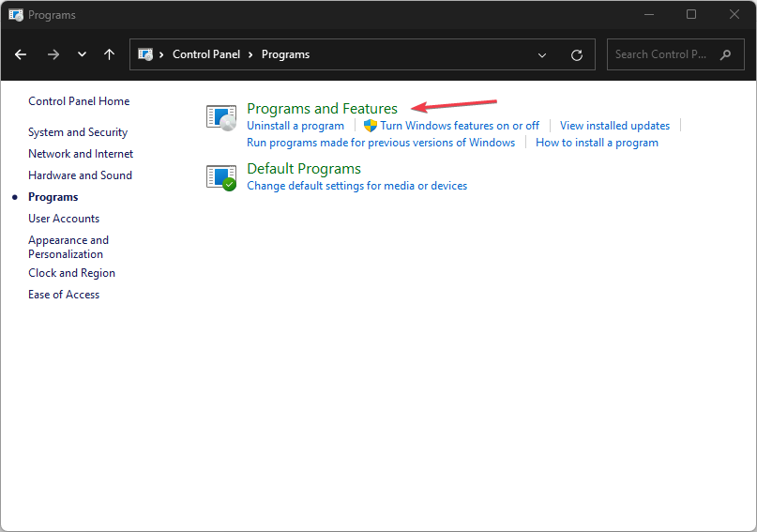The height and width of the screenshot is (532, 757).
Task: Click the Default Programs icon
Action: tap(221, 177)
